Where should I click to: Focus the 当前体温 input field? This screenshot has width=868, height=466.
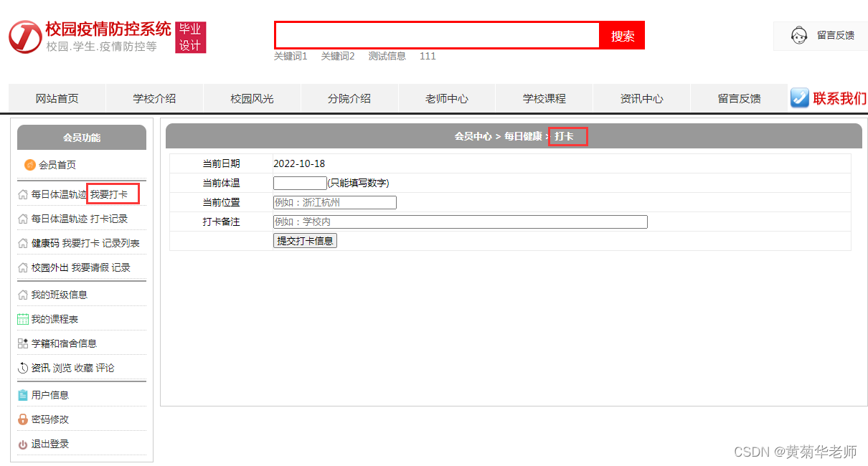coord(300,183)
